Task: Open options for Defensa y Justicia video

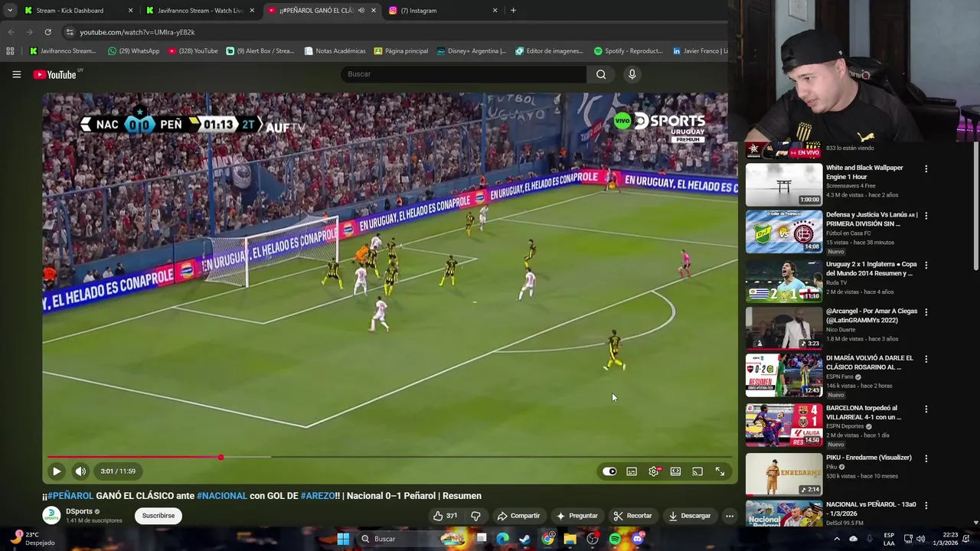Action: point(926,216)
